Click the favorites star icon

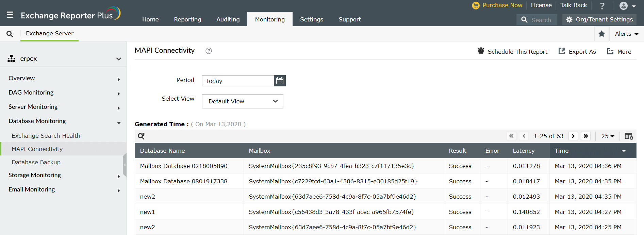601,34
